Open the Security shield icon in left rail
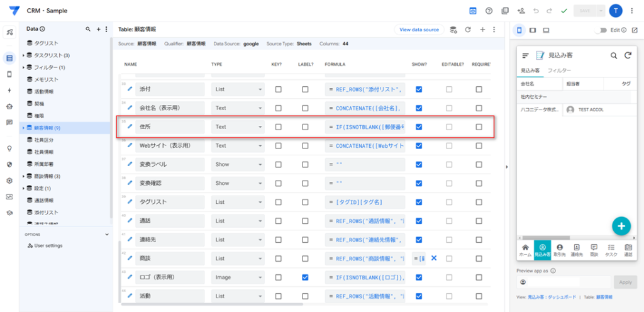The height and width of the screenshot is (312, 644). [9, 165]
